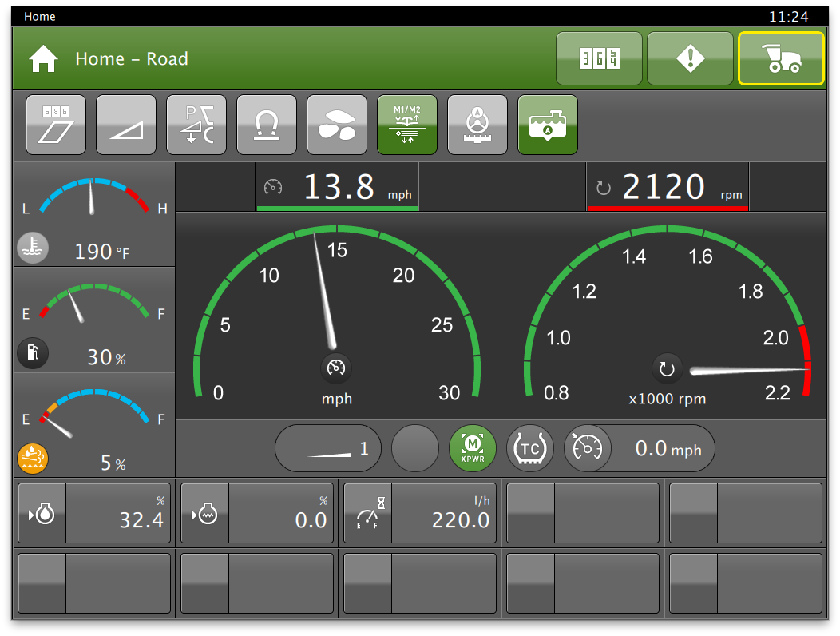Screen dimensions: 840x636
Task: Open the auto steering wheel icon
Action: 477,125
